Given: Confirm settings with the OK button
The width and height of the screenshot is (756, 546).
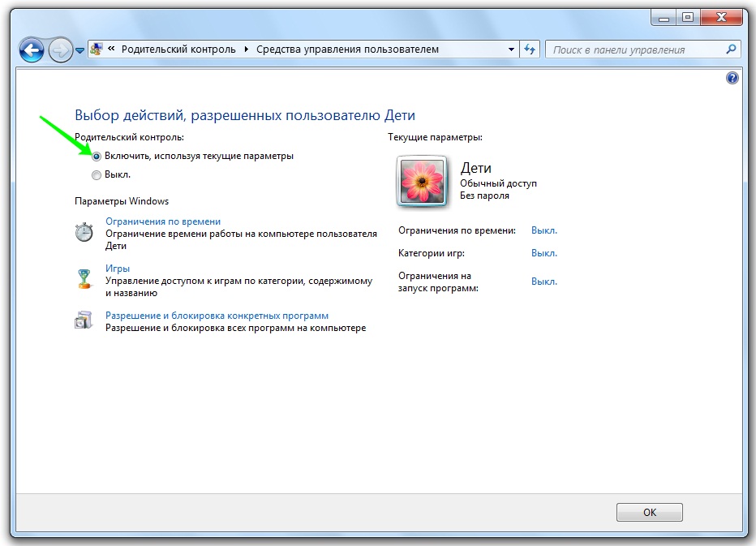Looking at the screenshot, I should (650, 512).
